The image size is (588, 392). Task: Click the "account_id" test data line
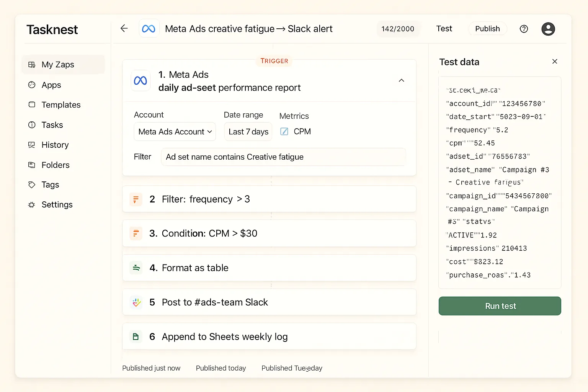[x=495, y=104]
